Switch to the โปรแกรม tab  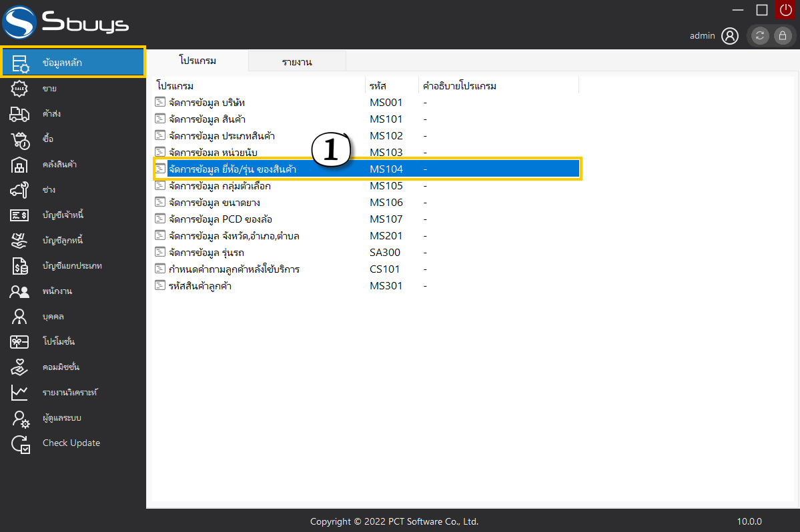pos(197,61)
